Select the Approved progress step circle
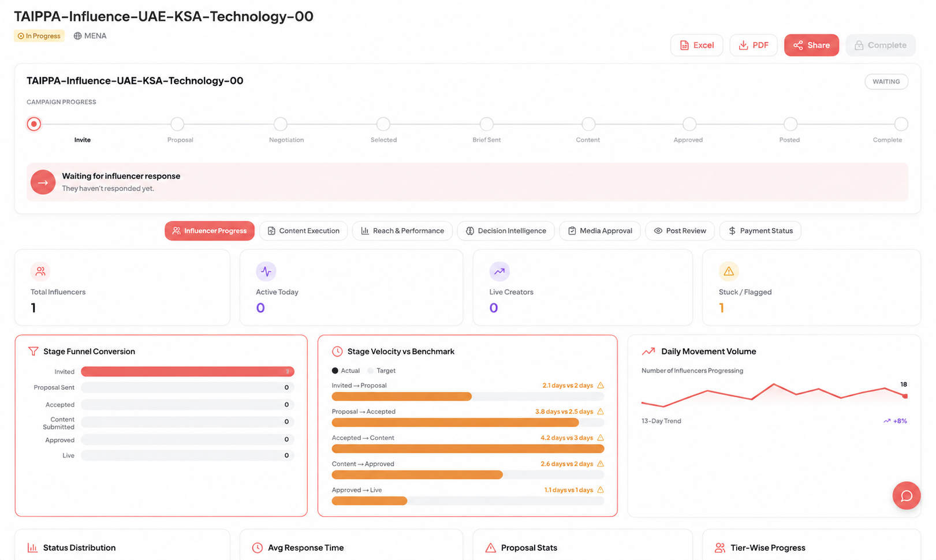936x560 pixels. point(689,124)
